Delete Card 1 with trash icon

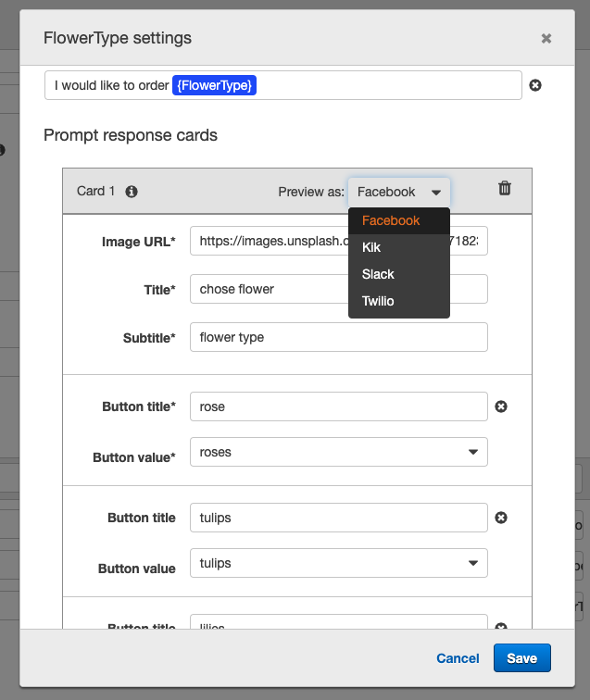pyautogui.click(x=505, y=188)
